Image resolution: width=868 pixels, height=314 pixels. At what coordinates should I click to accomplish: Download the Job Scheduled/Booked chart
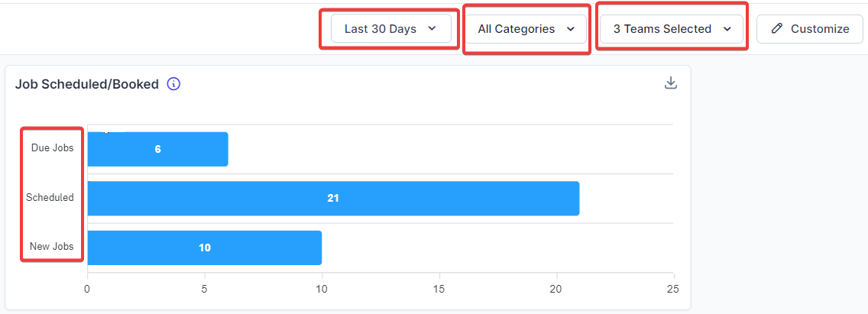click(x=671, y=83)
